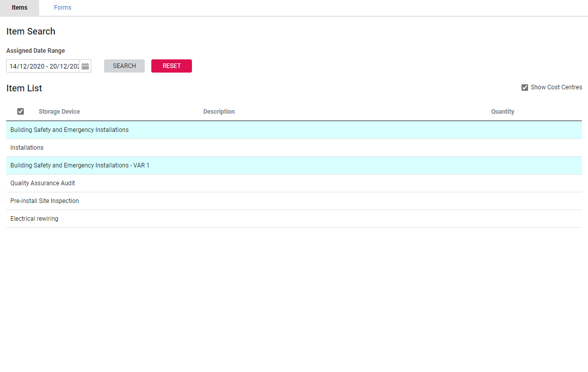Click the Description column header
The image size is (588, 372).
(219, 112)
